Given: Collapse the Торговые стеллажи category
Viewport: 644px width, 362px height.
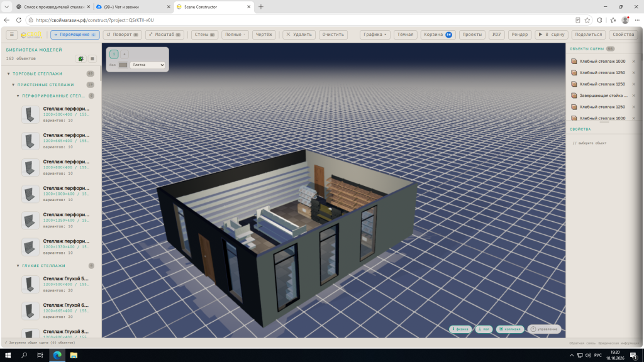Looking at the screenshot, I should [9, 74].
